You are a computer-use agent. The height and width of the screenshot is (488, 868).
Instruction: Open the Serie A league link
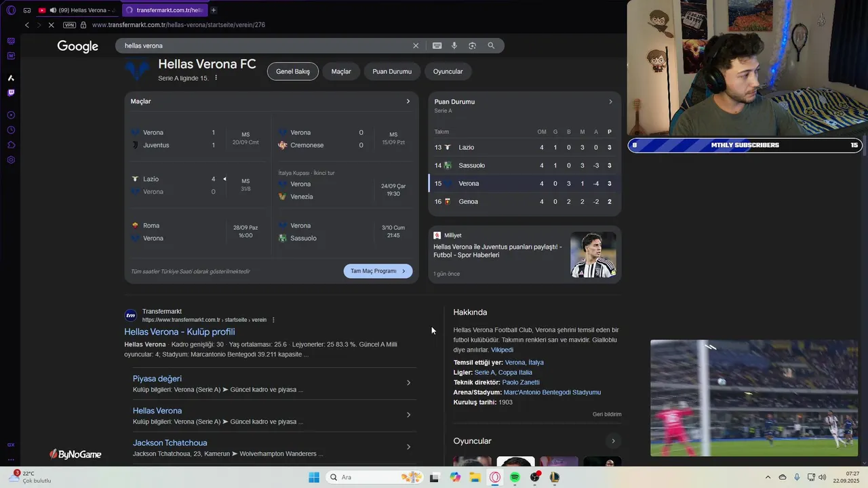click(484, 372)
